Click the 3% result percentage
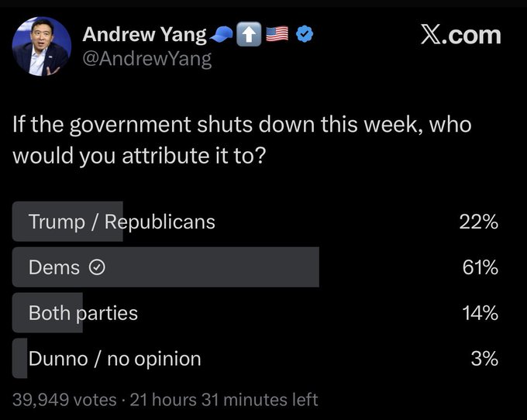Viewport: 527px width, 420px height. click(x=483, y=359)
